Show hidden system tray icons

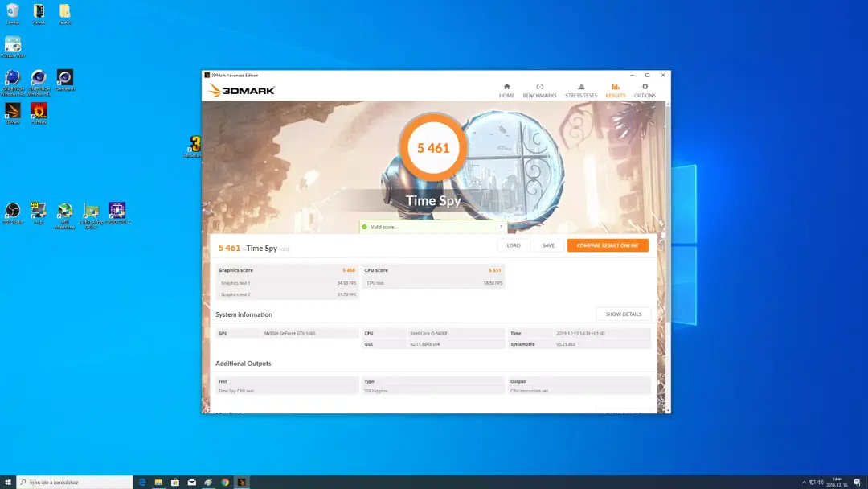pyautogui.click(x=805, y=483)
